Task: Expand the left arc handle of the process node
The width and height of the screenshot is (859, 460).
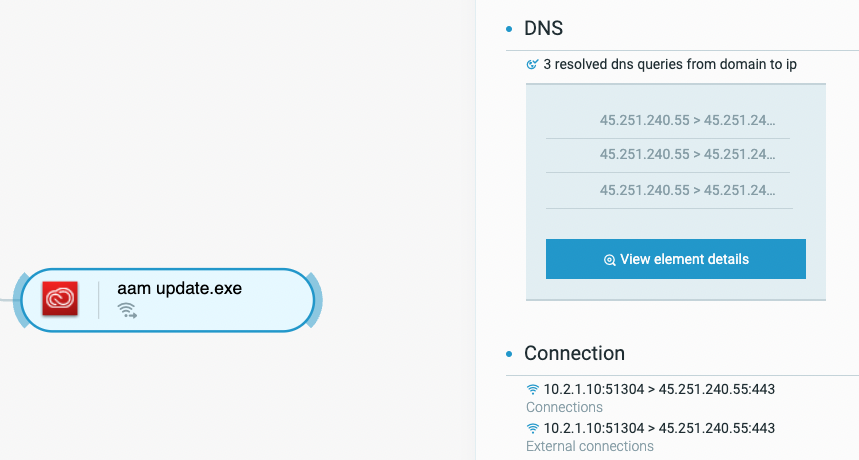Action: (19, 300)
